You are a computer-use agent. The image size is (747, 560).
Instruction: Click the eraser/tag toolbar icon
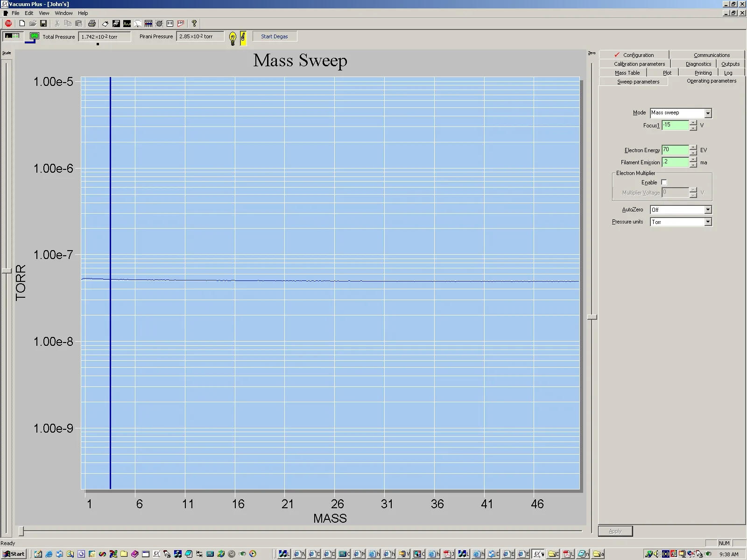coord(106,23)
